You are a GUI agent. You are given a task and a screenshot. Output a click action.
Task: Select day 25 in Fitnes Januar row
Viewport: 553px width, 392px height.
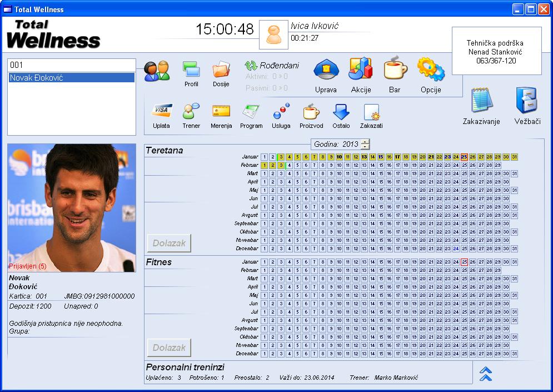(464, 262)
